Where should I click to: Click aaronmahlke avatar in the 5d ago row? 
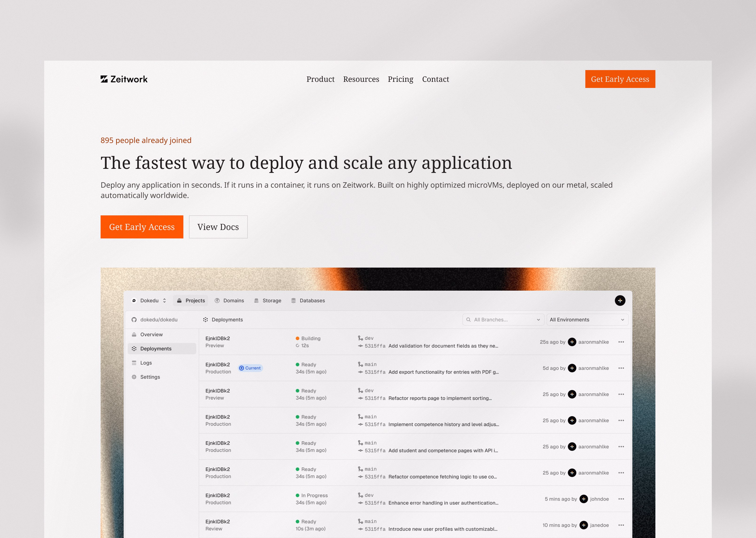[x=572, y=368]
